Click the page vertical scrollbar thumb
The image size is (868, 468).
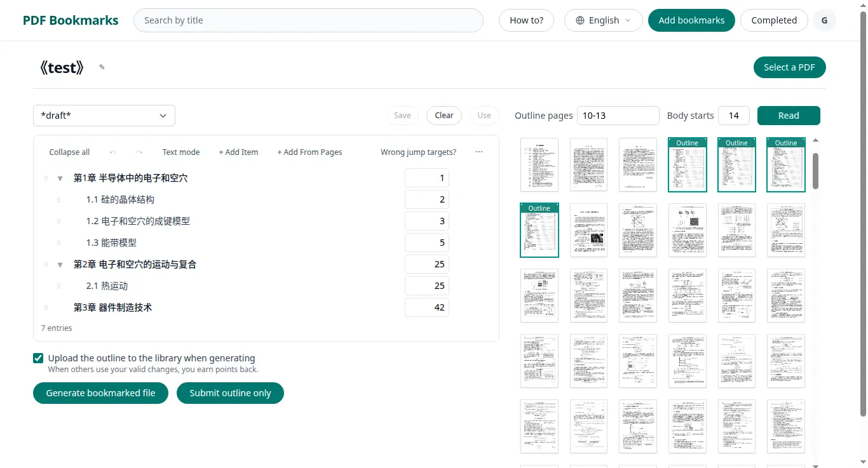point(863,214)
